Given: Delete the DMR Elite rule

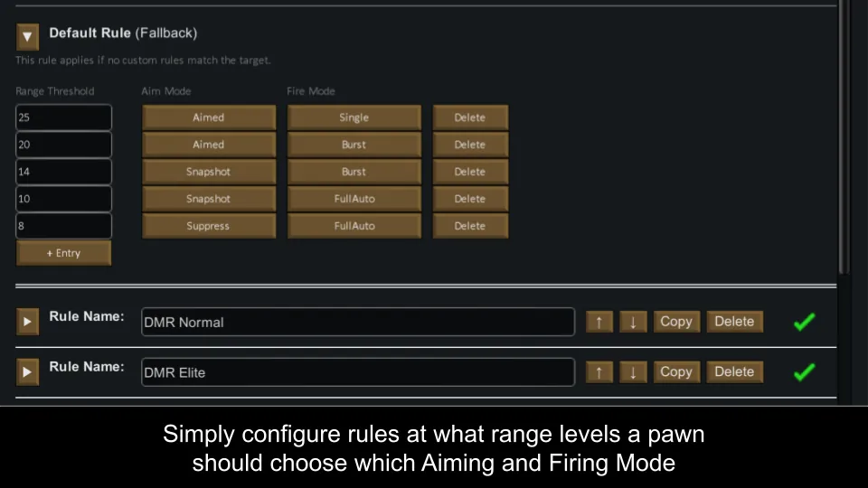Looking at the screenshot, I should pyautogui.click(x=734, y=371).
